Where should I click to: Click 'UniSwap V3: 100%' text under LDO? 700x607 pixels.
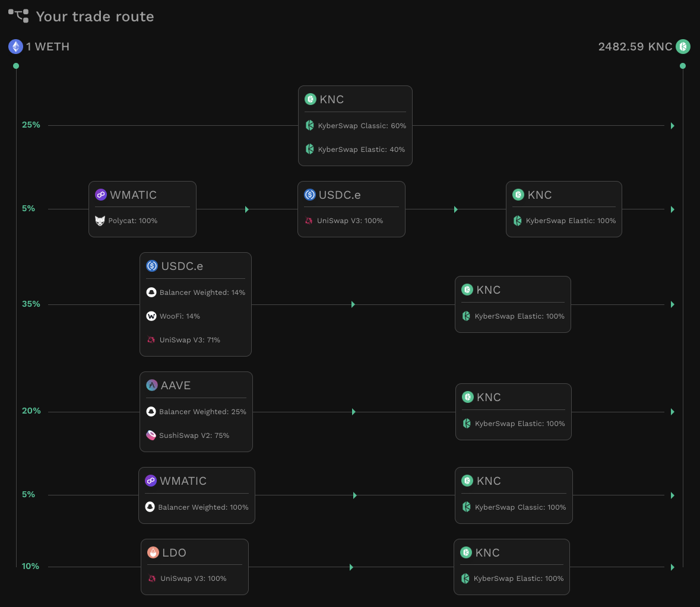194,579
